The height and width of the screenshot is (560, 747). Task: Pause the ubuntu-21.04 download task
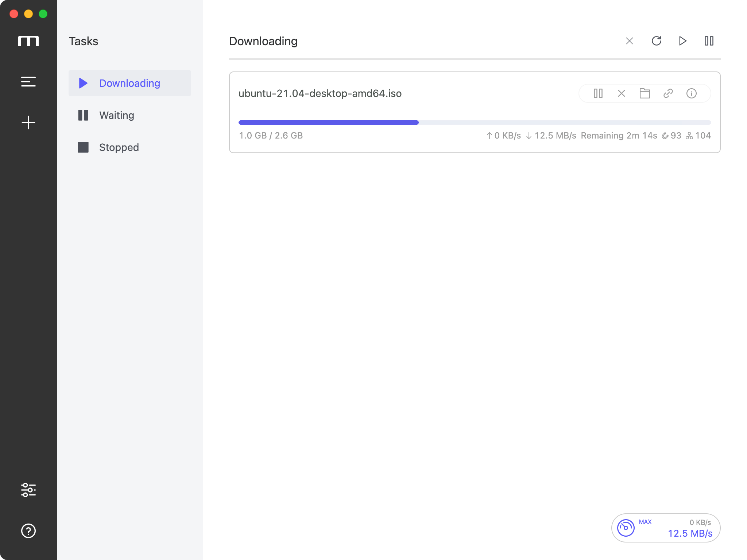tap(598, 94)
